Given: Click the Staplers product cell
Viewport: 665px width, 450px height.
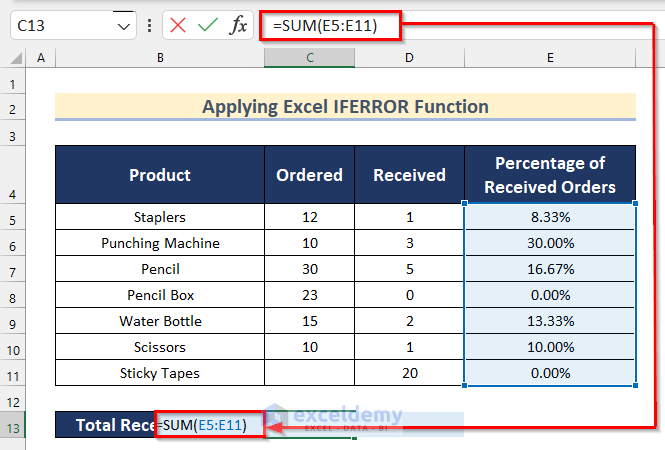Looking at the screenshot, I should click(x=159, y=216).
